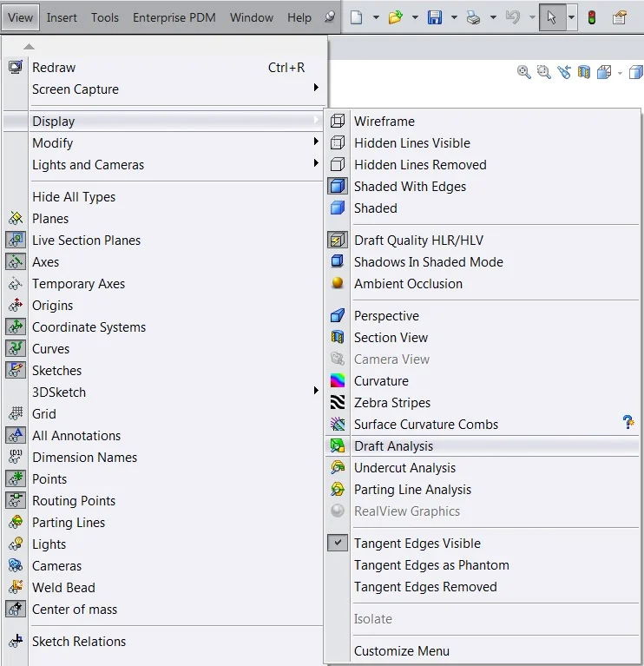This screenshot has width=644, height=666.
Task: Toggle Sketches visibility
Action: [16, 370]
